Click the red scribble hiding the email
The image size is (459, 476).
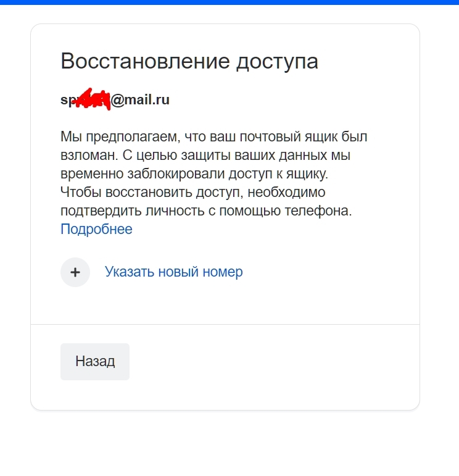pyautogui.click(x=93, y=99)
